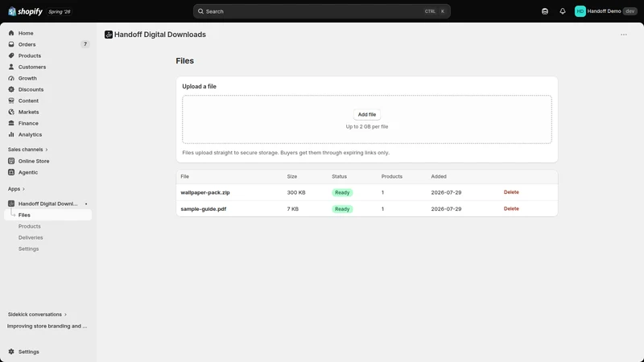Delete the wallpaper-pack.zip file

tap(511, 192)
